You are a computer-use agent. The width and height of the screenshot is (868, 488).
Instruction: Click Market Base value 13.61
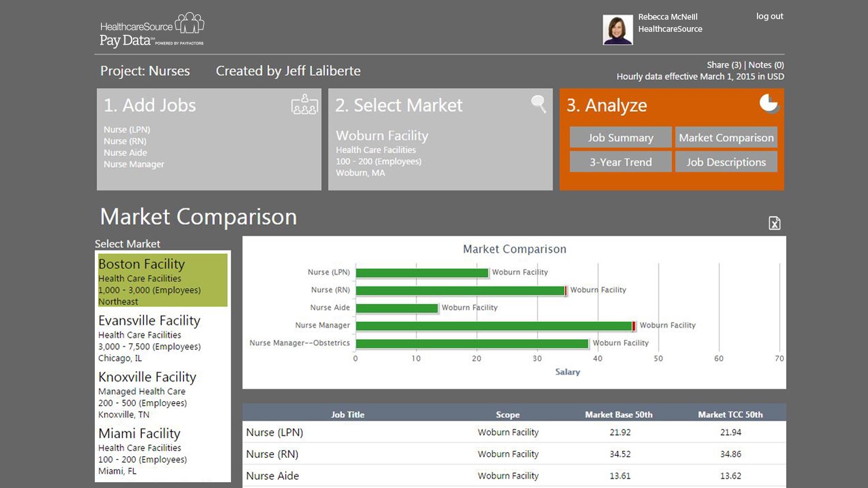click(x=620, y=476)
